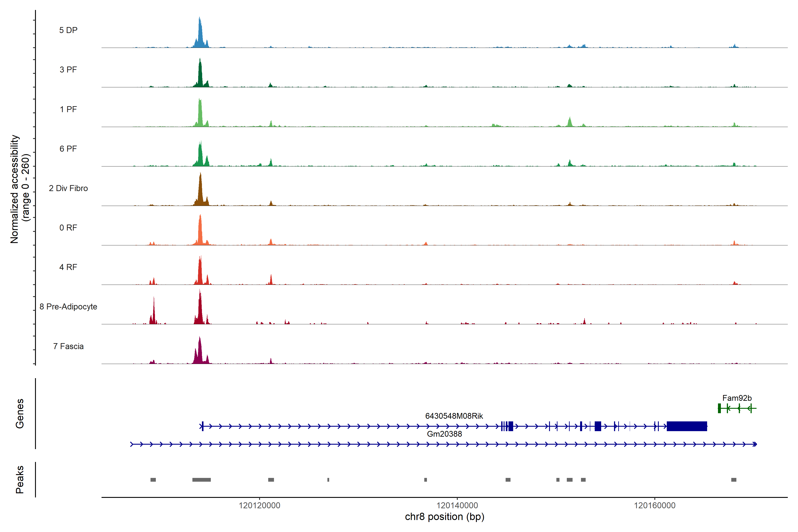Screen dimensions: 798x532
Task: Click the leftmost gray peak marker
Action: pos(153,480)
